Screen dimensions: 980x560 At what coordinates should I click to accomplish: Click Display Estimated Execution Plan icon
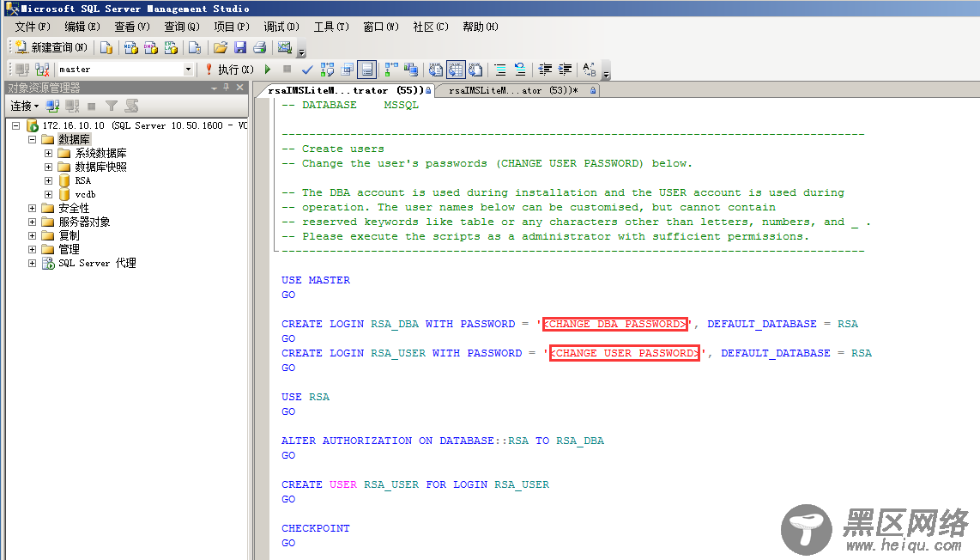(327, 70)
